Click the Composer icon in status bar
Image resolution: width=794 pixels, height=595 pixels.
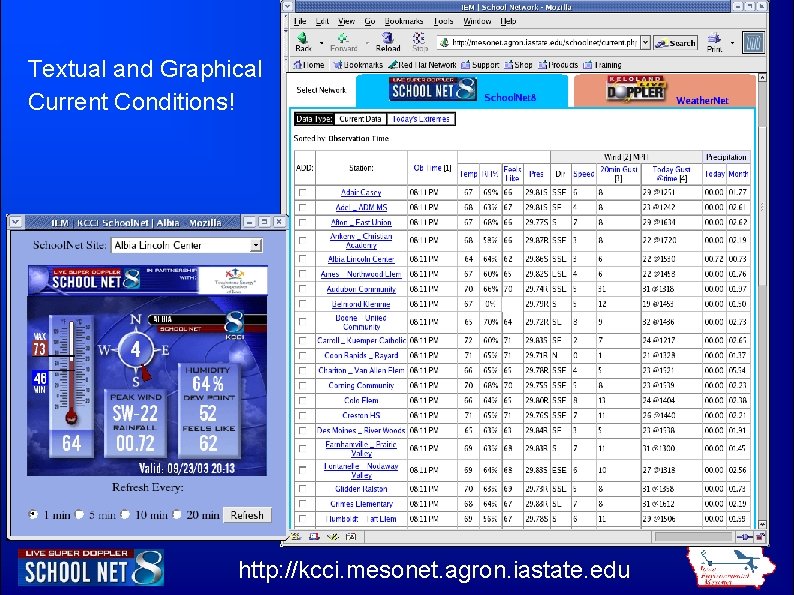pos(332,536)
